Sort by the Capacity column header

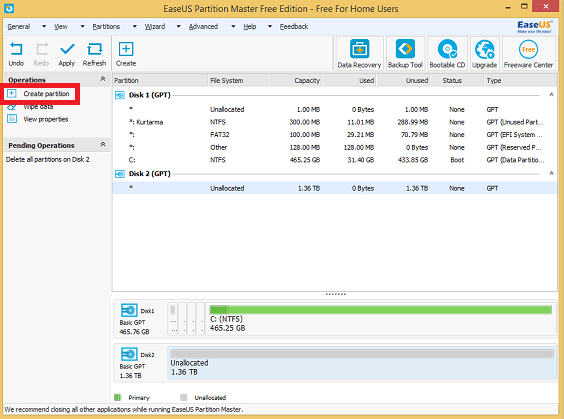point(295,81)
